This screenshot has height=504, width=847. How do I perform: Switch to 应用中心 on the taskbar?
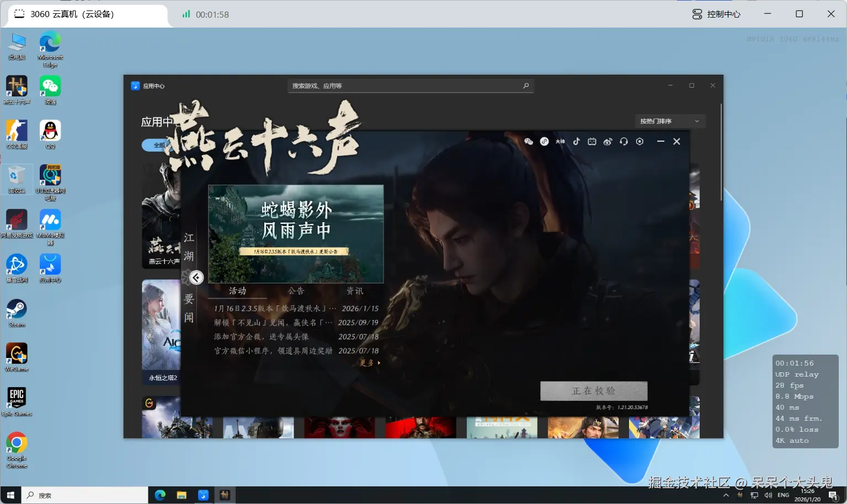point(203,495)
